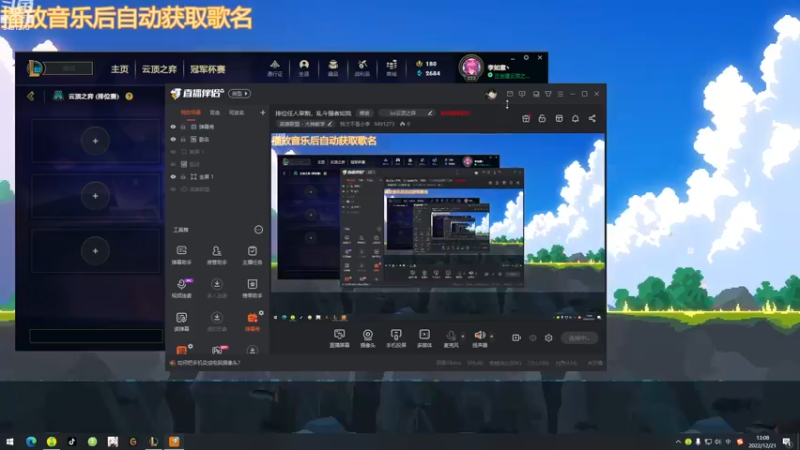Image resolution: width=800 pixels, height=450 pixels.
Task: Click the T-shirt skin icon in title bar
Action: click(x=548, y=94)
